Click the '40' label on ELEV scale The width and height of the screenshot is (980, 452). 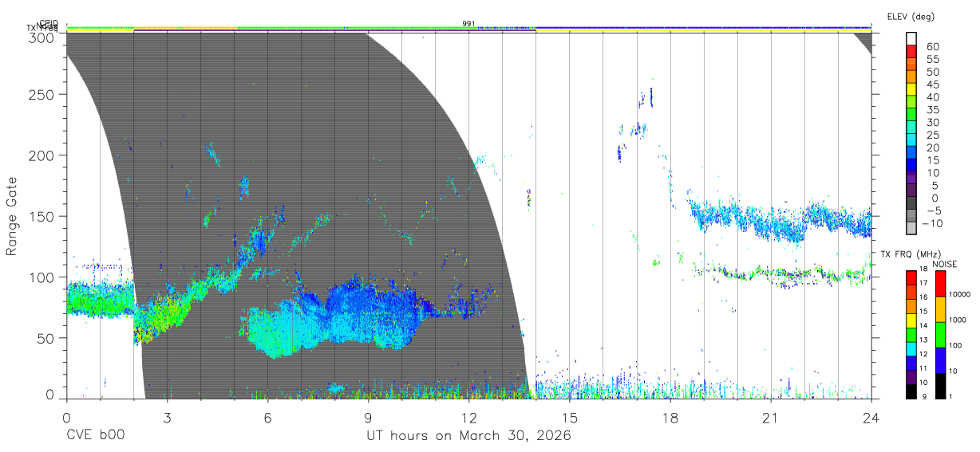pos(932,96)
